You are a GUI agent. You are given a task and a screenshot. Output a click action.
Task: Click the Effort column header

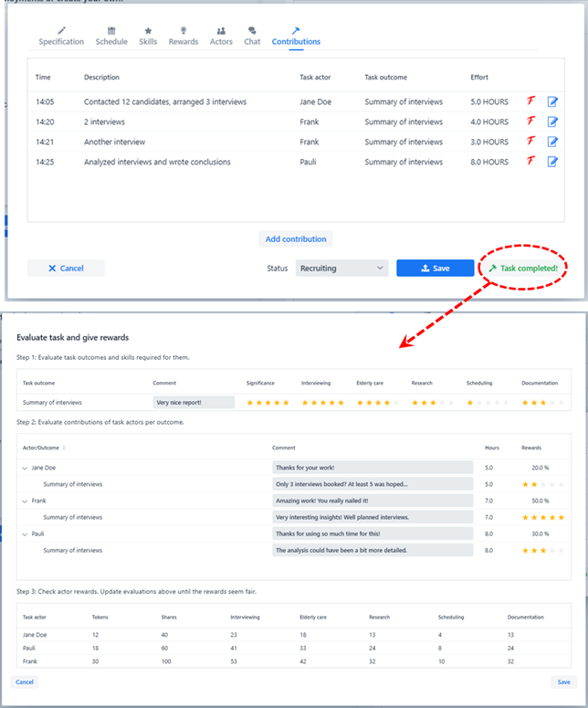[x=479, y=78]
